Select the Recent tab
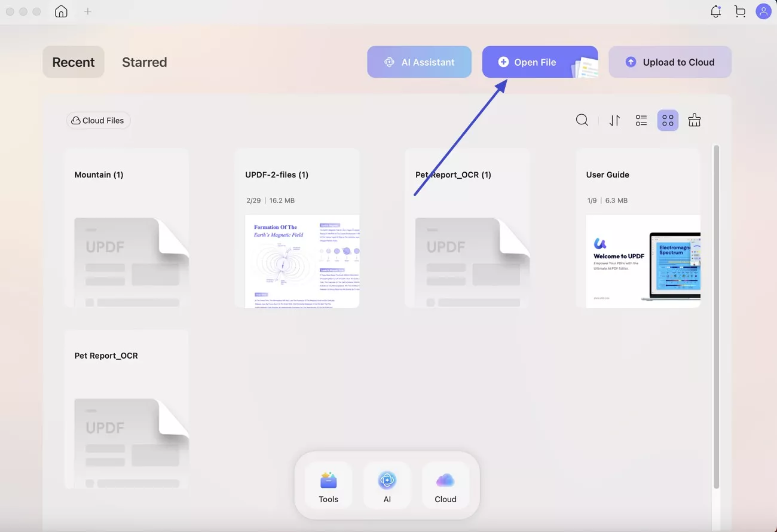This screenshot has width=777, height=532. coord(73,62)
